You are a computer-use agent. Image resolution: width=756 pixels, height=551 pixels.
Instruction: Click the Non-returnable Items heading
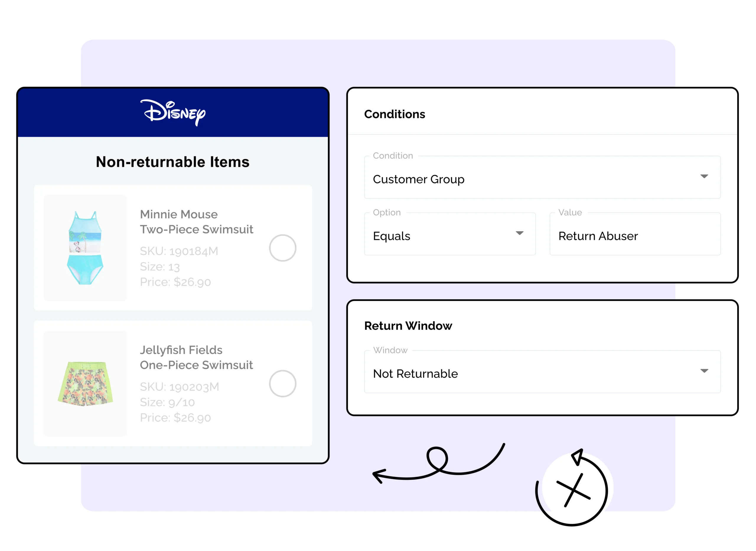tap(172, 162)
